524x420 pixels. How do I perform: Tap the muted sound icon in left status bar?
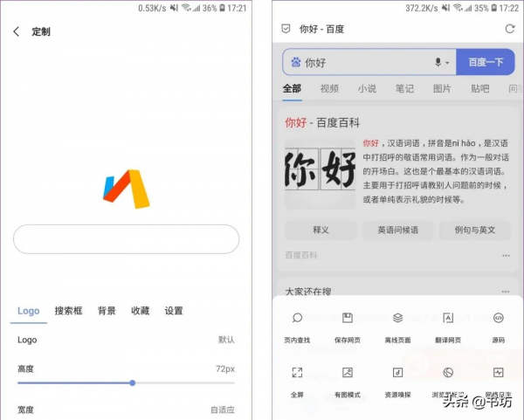tap(174, 8)
